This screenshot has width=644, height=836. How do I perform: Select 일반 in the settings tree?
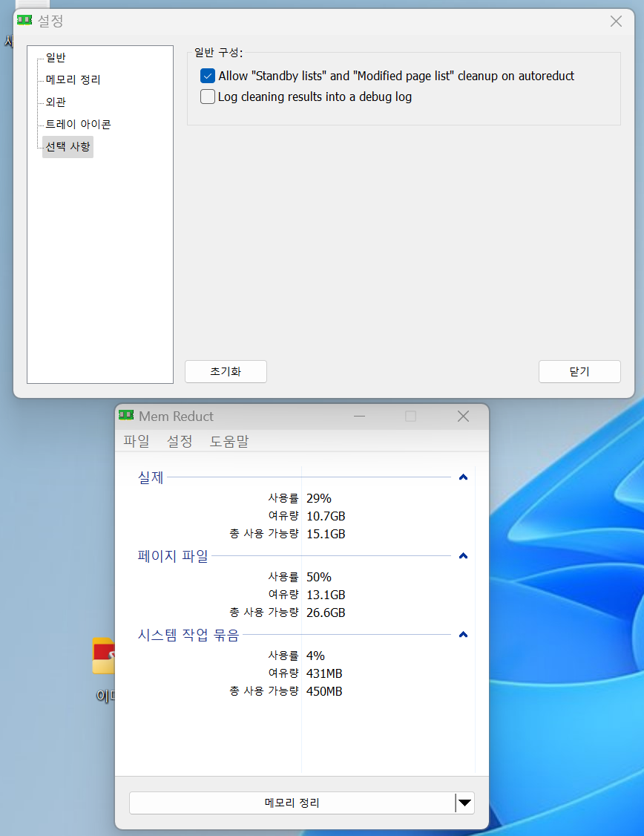point(56,58)
